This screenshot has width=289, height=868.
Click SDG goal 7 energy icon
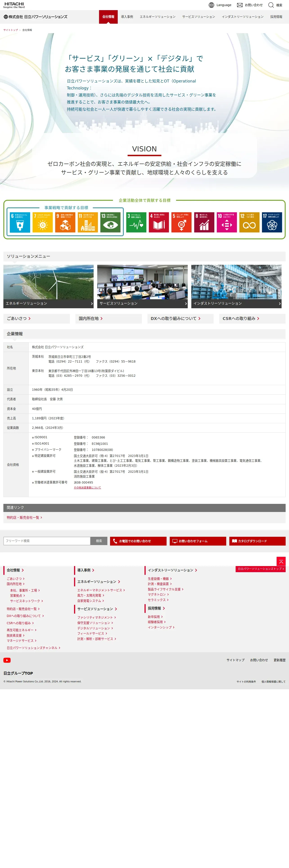tap(42, 222)
